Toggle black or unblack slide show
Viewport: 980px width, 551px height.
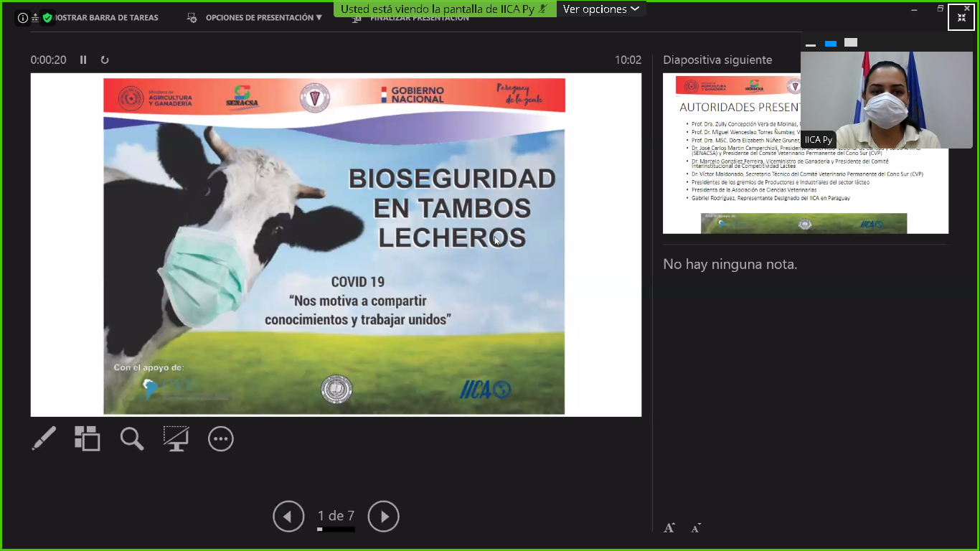176,438
